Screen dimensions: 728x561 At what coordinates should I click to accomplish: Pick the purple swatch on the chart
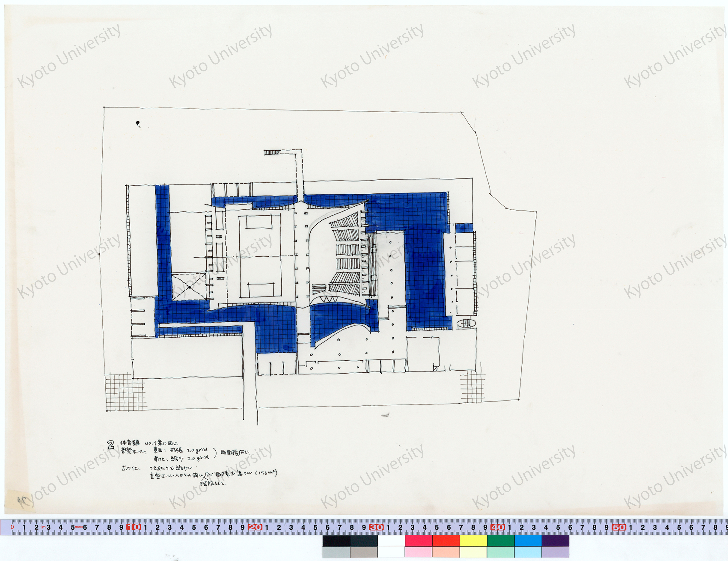pyautogui.click(x=555, y=541)
